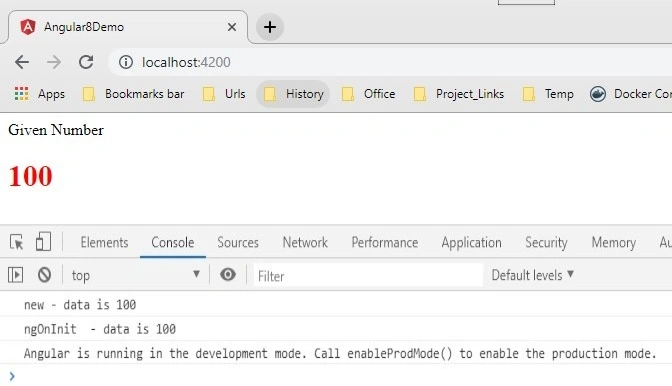Open the Temp bookmark folder
The height and width of the screenshot is (386, 672).
pos(548,93)
